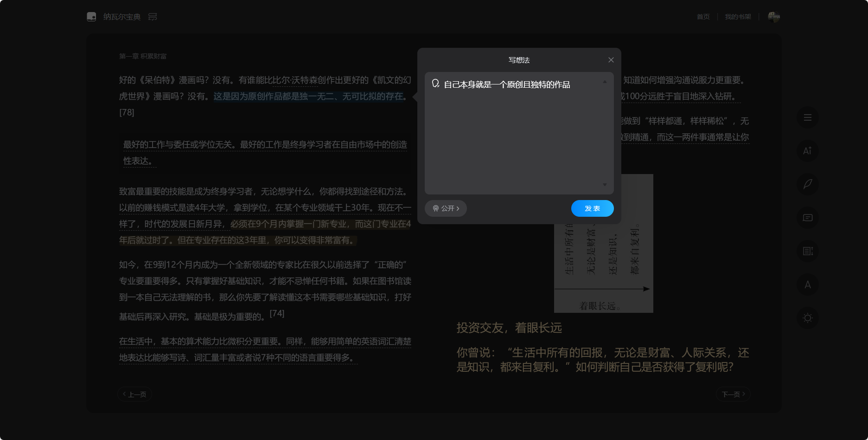Click the text area scroll-down arrow

click(x=605, y=185)
